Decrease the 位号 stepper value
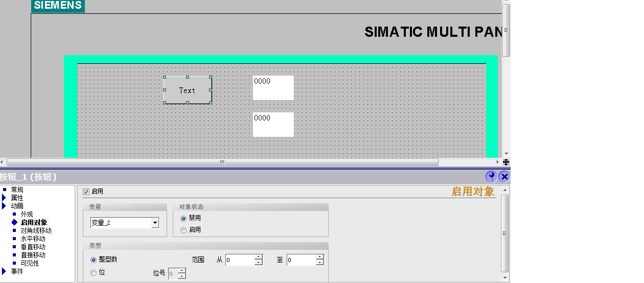 [x=182, y=276]
